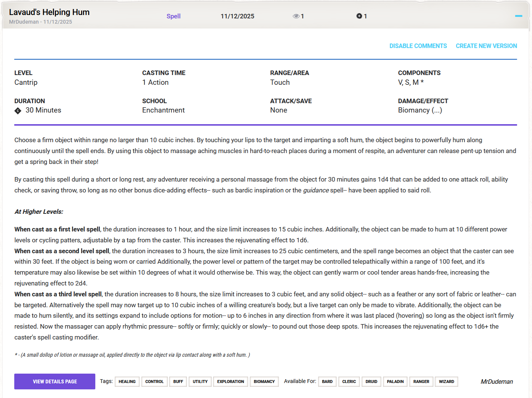The height and width of the screenshot is (398, 532).
Task: Create a new version of the spell
Action: (486, 46)
